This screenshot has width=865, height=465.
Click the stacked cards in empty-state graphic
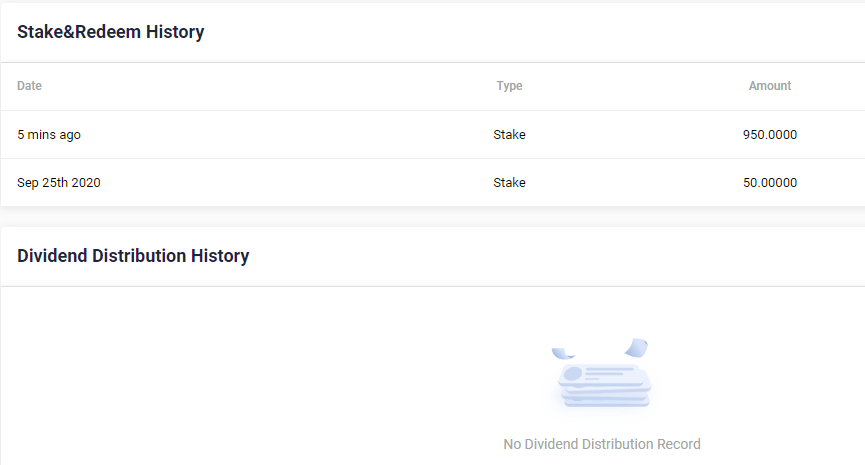(x=604, y=386)
